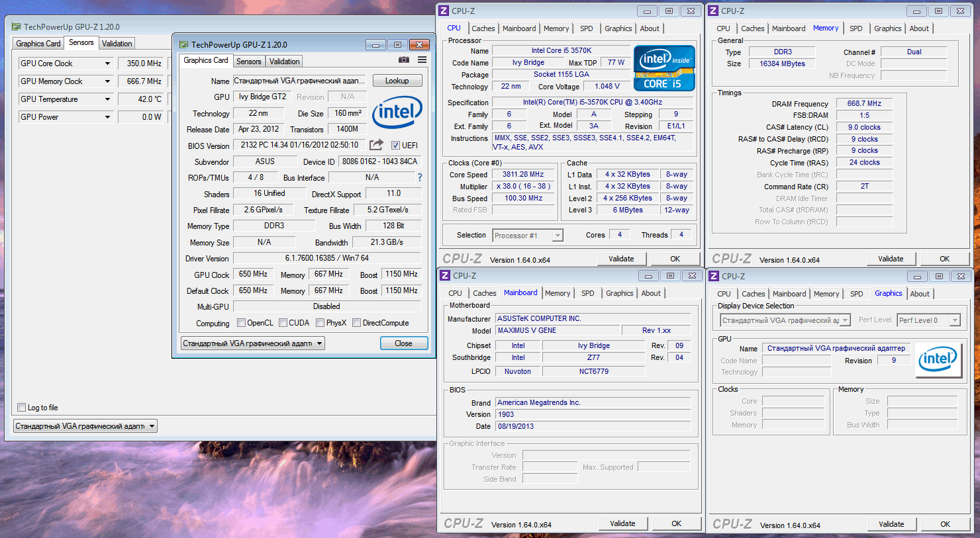Click the Intel Core i5 badge in CPU-Z
Viewport: 980px width, 538px height.
pos(664,67)
